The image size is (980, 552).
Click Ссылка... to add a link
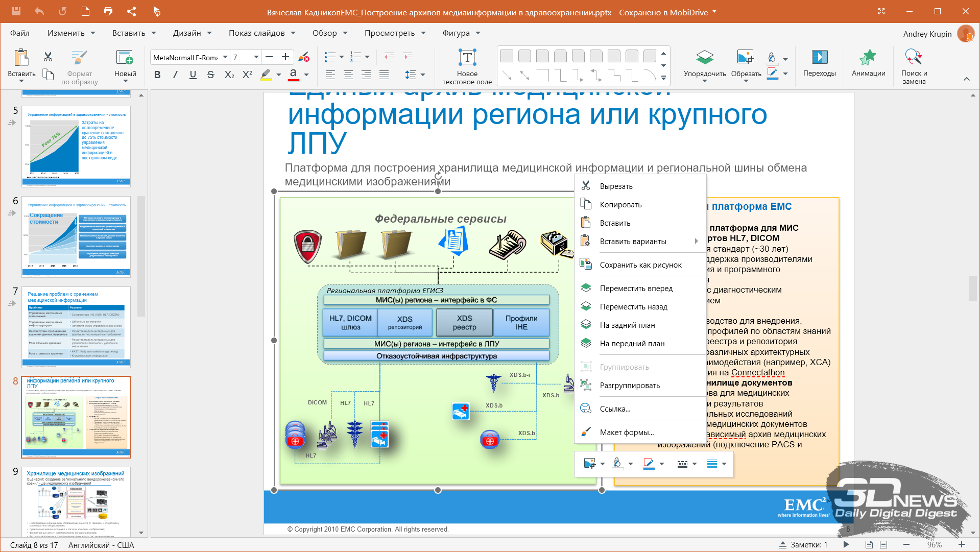coord(640,409)
